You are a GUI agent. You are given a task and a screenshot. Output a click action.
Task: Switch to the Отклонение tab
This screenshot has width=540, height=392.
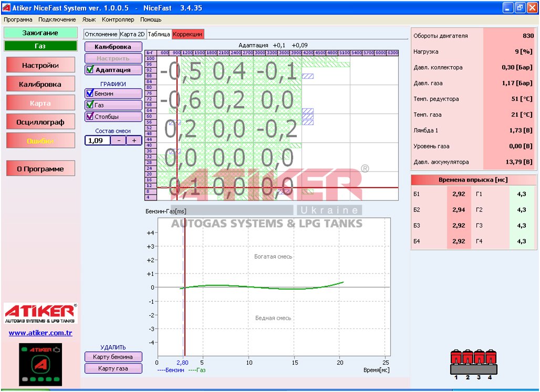[x=101, y=34]
